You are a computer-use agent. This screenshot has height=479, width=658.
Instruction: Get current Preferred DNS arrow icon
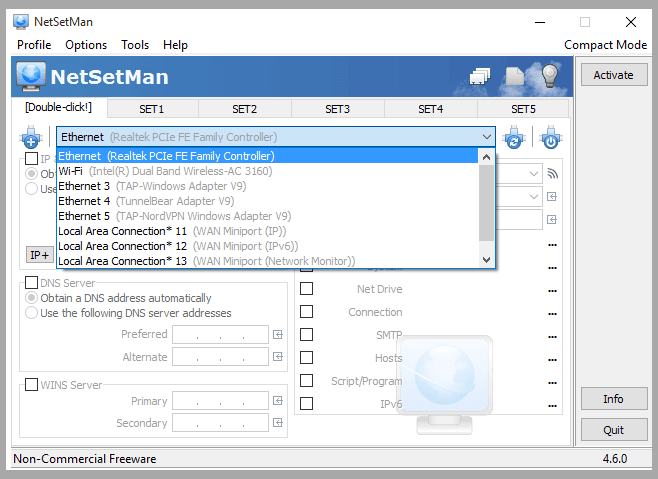pos(278,335)
